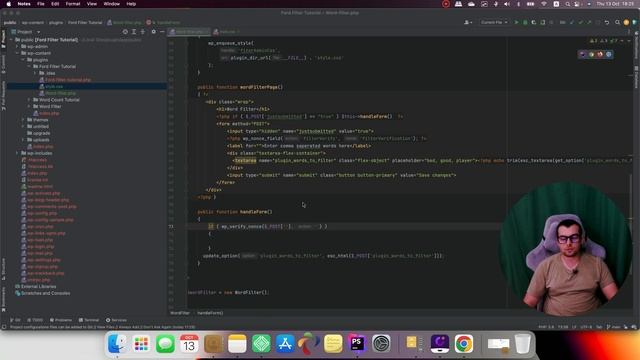Open Messages app in the Dock

coord(165,344)
